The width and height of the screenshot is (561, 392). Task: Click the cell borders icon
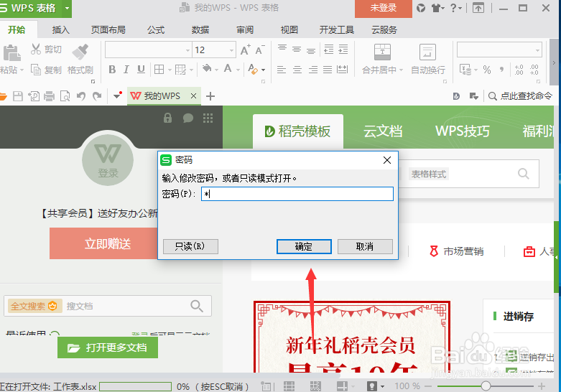159,70
